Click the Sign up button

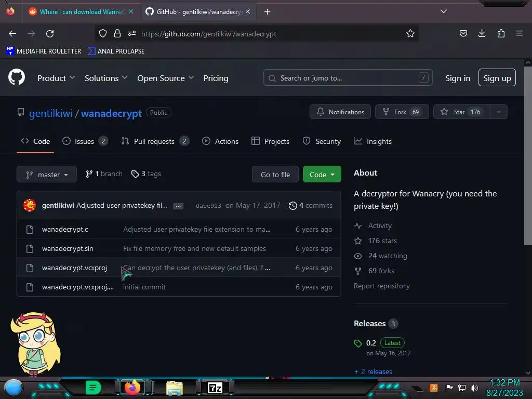(x=497, y=78)
